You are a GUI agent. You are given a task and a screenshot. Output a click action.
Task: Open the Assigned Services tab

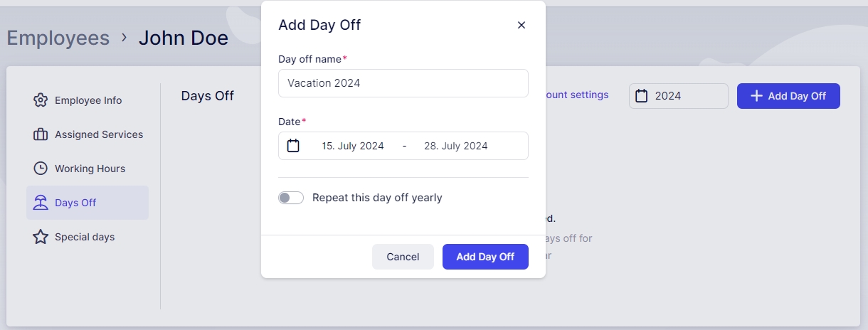98,134
